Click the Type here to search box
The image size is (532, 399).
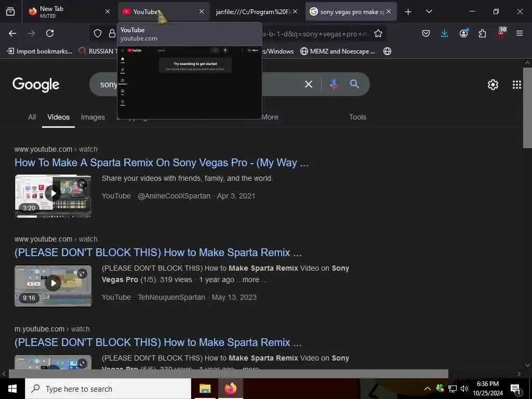pyautogui.click(x=108, y=389)
